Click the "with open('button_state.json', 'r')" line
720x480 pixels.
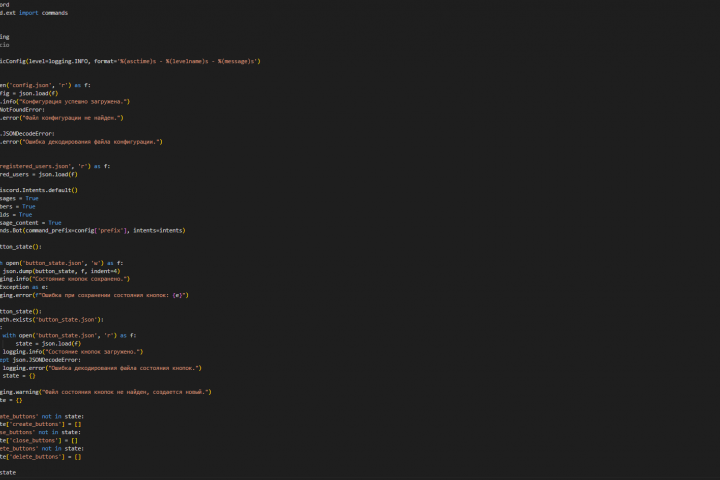pos(69,336)
